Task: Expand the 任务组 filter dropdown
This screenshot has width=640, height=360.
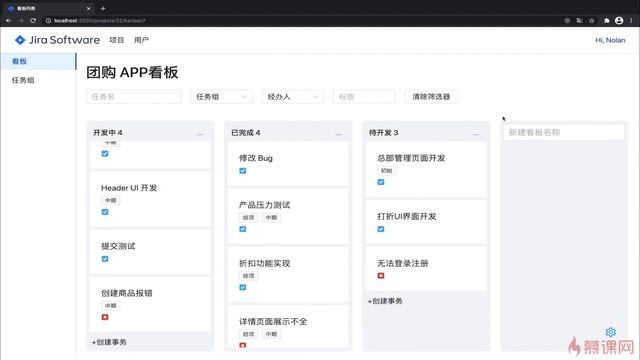Action: (x=221, y=97)
